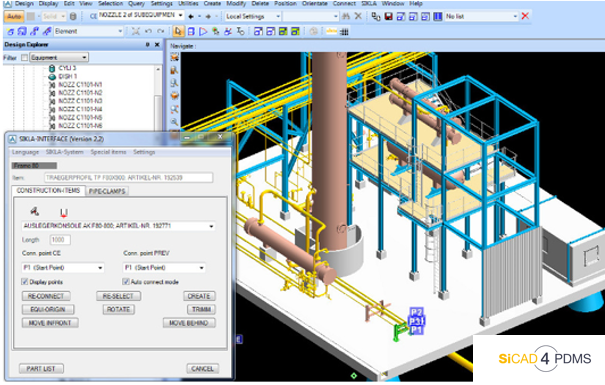Click the MOVE BEHIND button
Viewport: 605px width, 385px height.
click(x=189, y=323)
